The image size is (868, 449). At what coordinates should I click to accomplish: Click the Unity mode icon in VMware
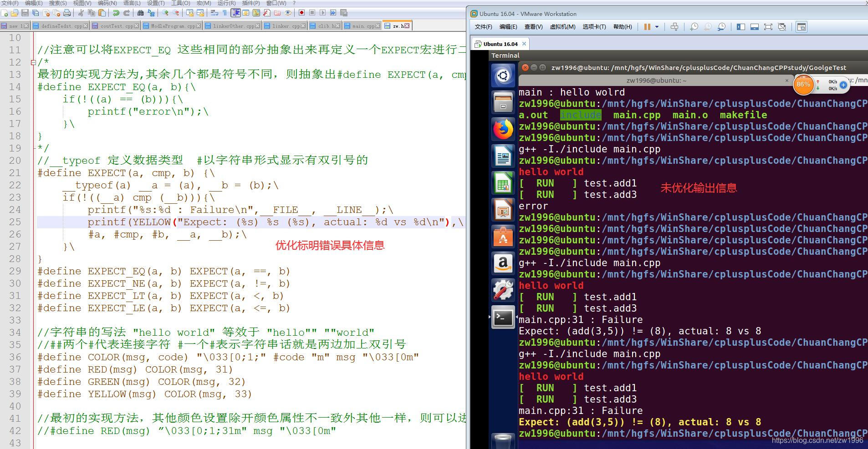[782, 27]
